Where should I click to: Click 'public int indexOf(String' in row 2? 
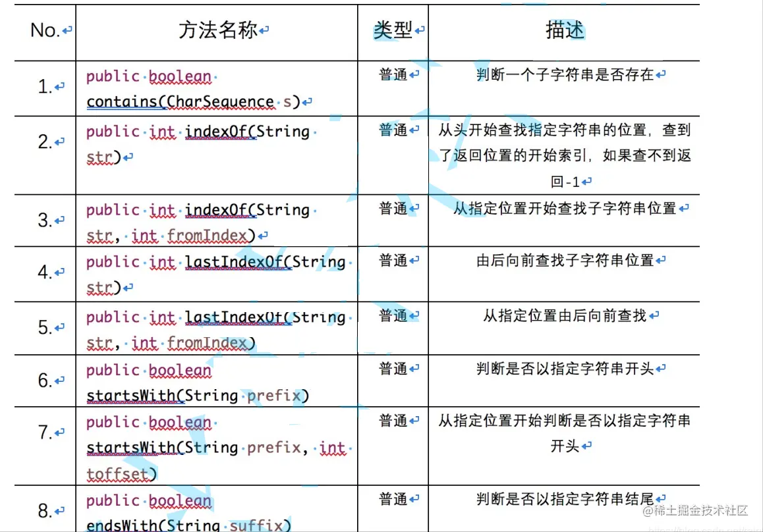point(198,131)
